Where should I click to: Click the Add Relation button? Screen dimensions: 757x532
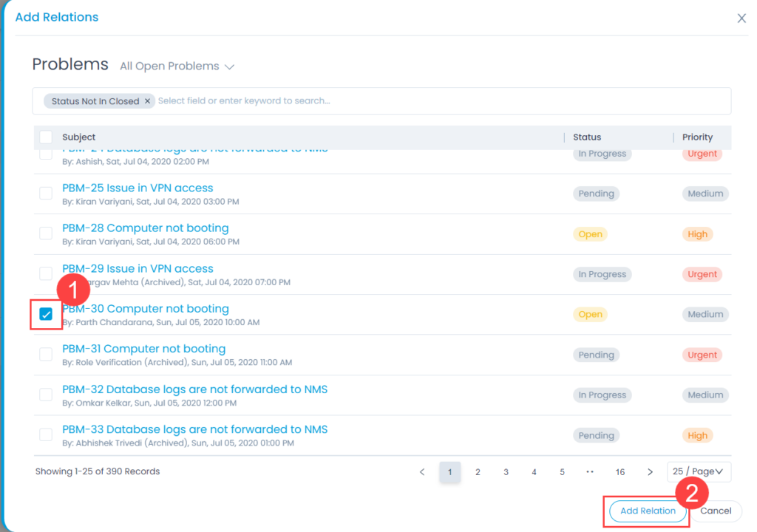[648, 511]
